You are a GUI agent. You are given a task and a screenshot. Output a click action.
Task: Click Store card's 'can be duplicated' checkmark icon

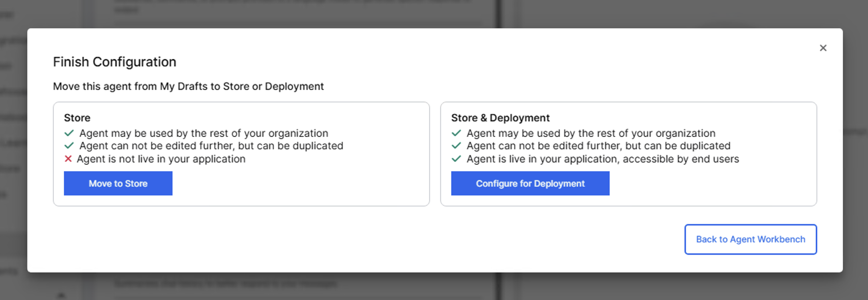point(69,146)
